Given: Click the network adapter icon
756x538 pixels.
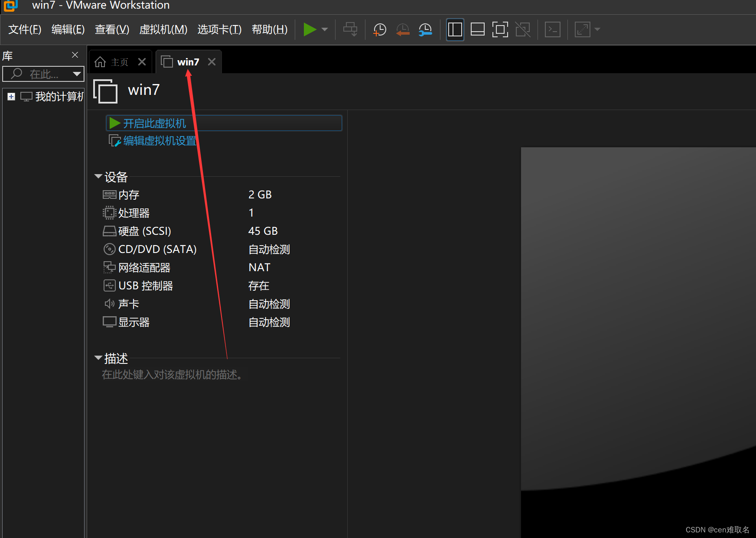Looking at the screenshot, I should tap(109, 267).
